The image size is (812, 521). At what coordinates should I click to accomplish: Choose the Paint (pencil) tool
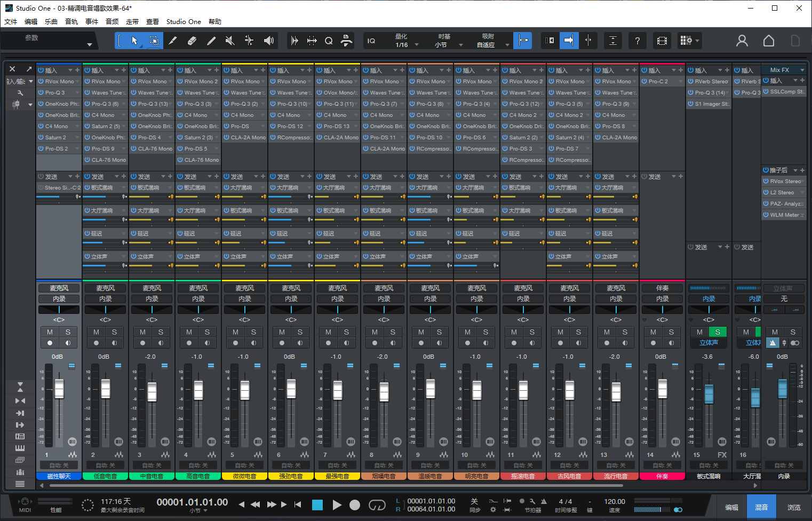pyautogui.click(x=211, y=41)
